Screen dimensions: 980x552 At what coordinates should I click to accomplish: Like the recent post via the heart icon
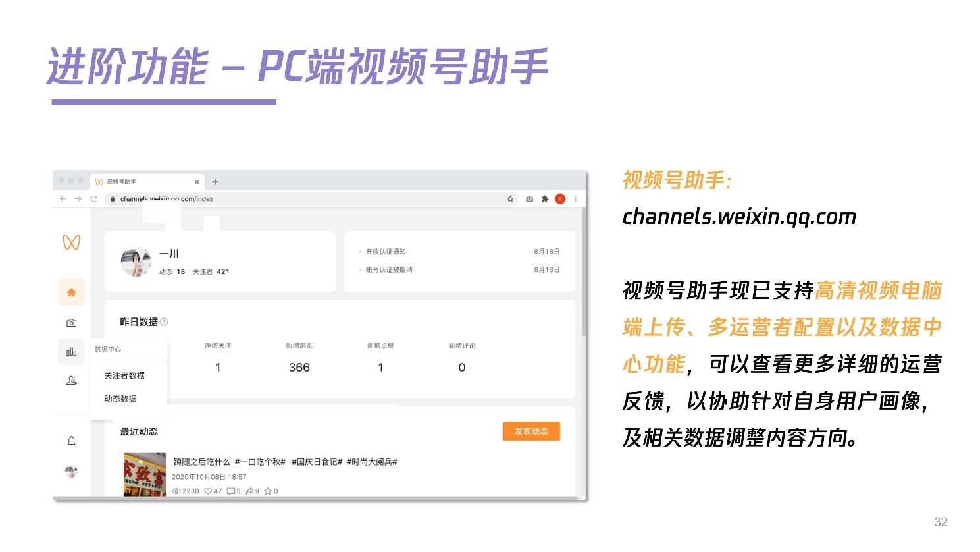(x=209, y=491)
